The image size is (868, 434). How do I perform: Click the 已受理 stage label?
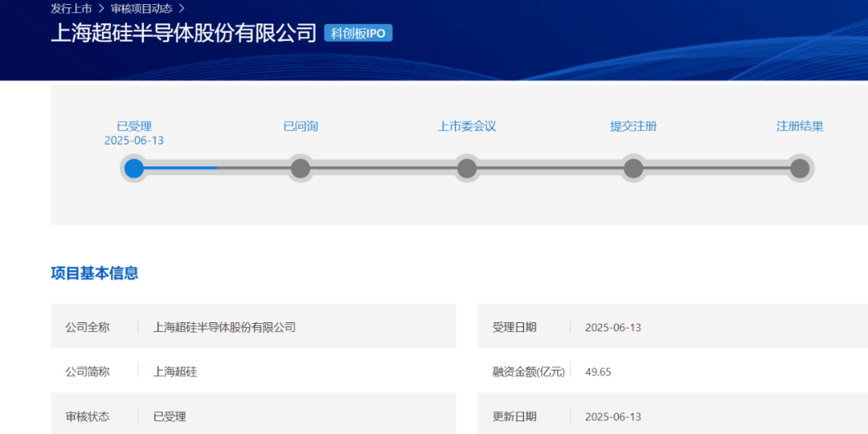click(134, 126)
